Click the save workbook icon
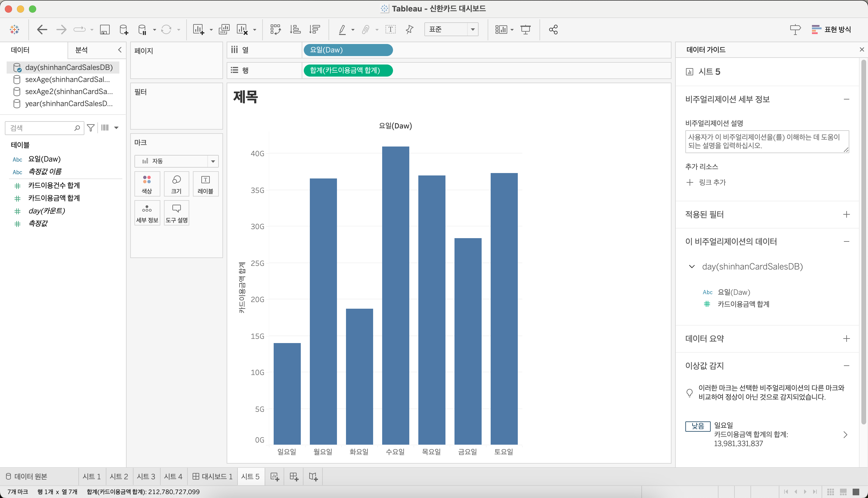The height and width of the screenshot is (498, 868). 105,30
